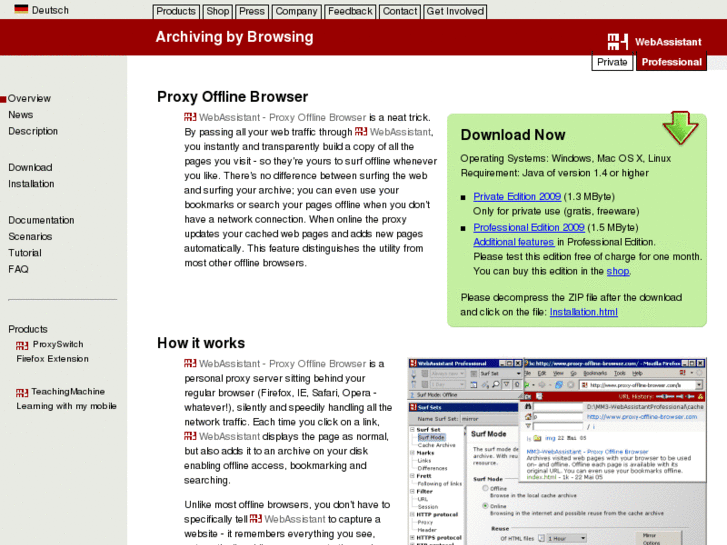Open the Shop menu item
727x545 pixels.
[x=217, y=11]
